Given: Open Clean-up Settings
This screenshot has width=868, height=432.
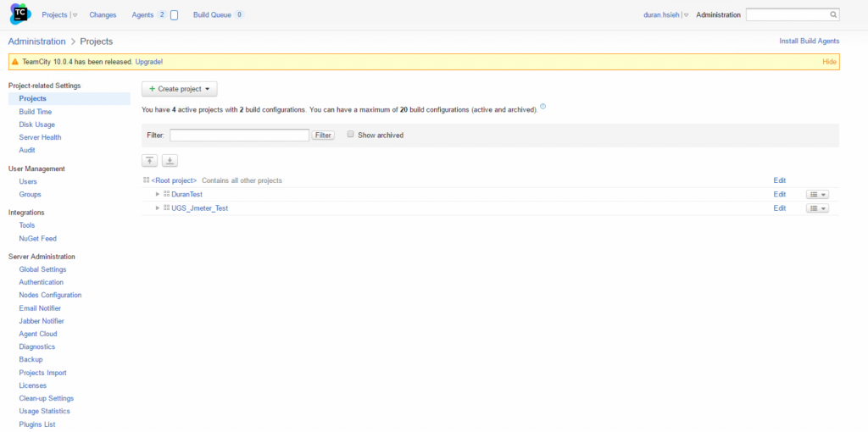Looking at the screenshot, I should [46, 398].
